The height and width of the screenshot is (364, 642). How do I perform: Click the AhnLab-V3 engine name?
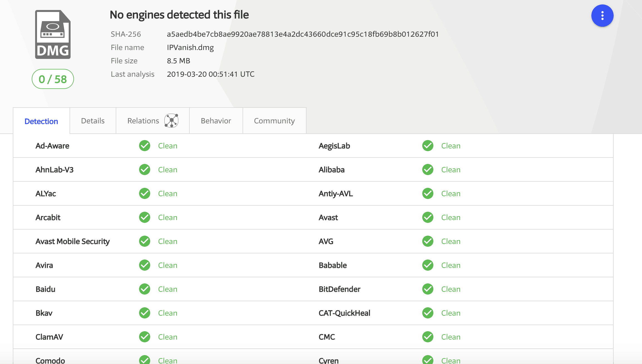pos(55,169)
